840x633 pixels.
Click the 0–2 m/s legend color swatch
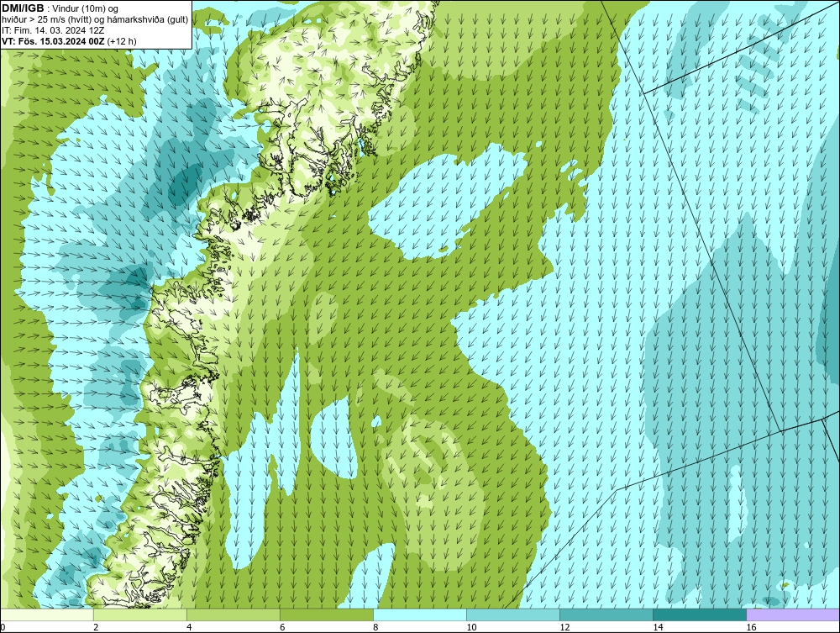(47, 615)
